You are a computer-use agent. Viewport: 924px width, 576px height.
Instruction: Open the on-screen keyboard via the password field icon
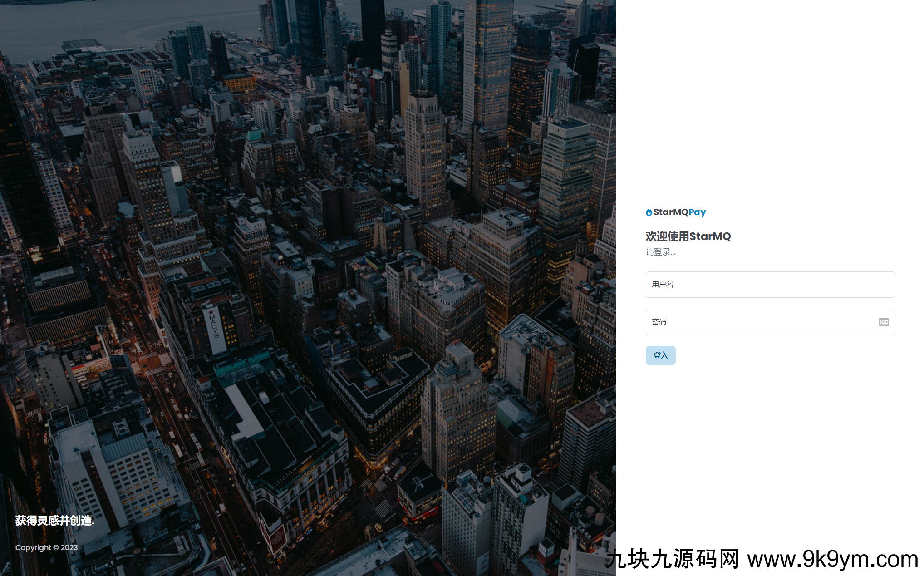point(885,321)
